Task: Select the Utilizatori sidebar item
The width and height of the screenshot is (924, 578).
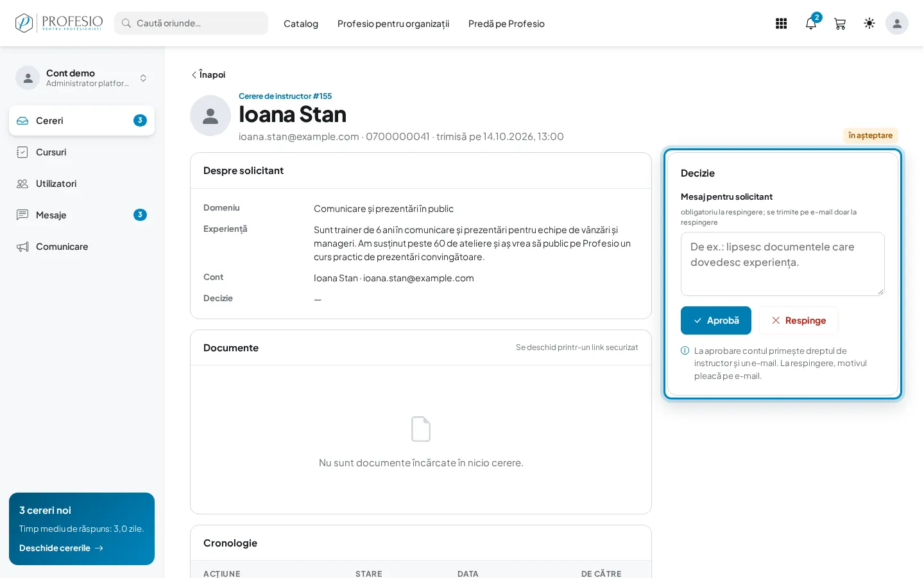Action: coord(81,184)
